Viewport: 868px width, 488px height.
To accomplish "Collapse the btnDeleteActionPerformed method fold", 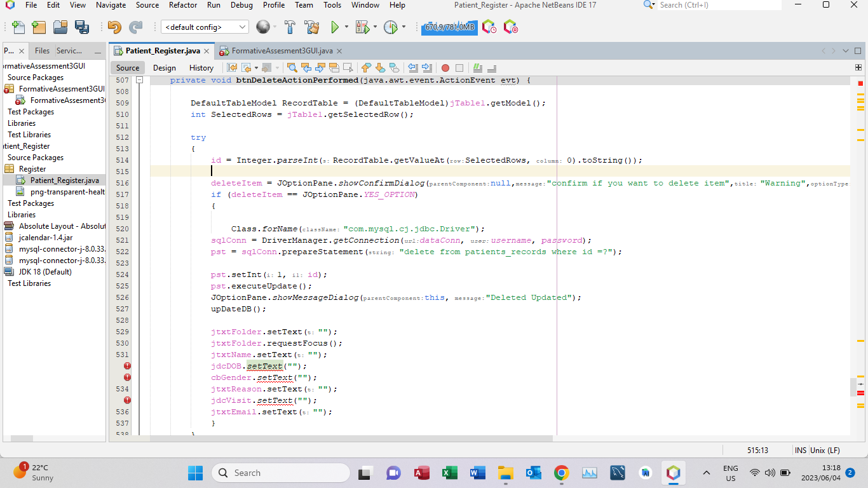I will tap(139, 80).
